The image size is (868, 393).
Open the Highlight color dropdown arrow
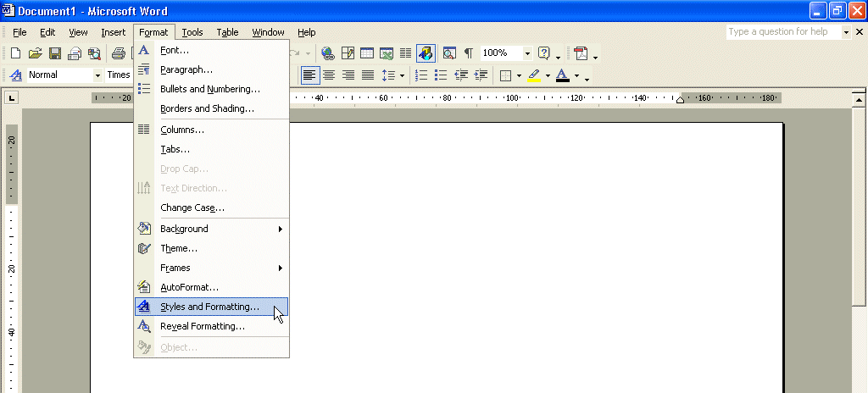(548, 75)
